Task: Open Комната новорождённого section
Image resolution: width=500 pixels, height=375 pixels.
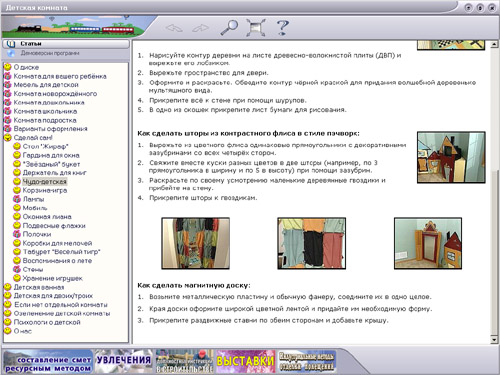Action: click(x=55, y=94)
